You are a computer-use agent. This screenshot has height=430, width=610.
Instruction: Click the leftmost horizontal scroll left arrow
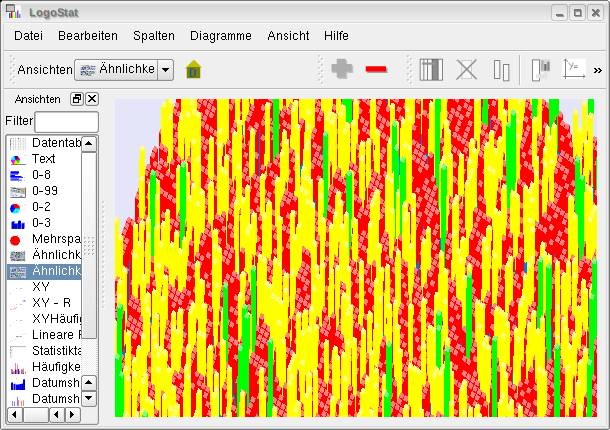[x=15, y=415]
